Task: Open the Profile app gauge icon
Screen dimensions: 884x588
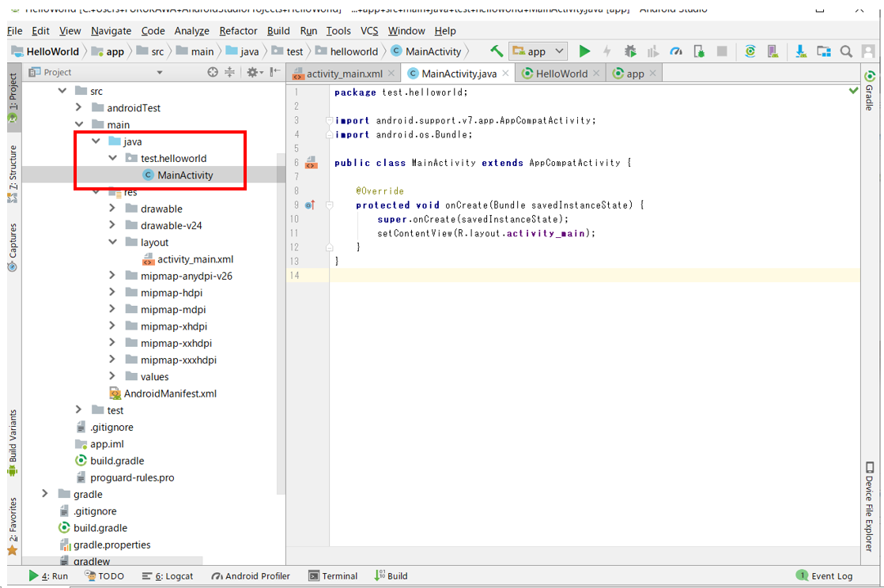Action: pyautogui.click(x=676, y=51)
